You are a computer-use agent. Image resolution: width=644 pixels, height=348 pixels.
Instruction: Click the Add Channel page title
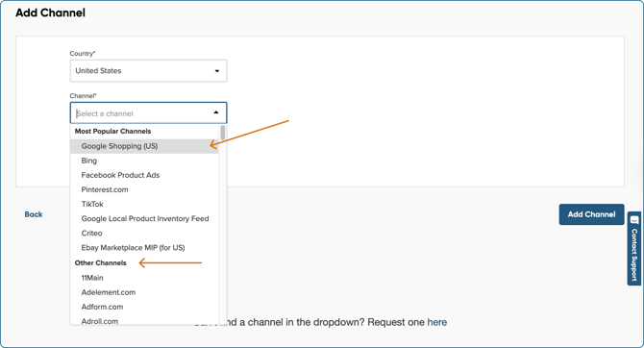[x=51, y=12]
